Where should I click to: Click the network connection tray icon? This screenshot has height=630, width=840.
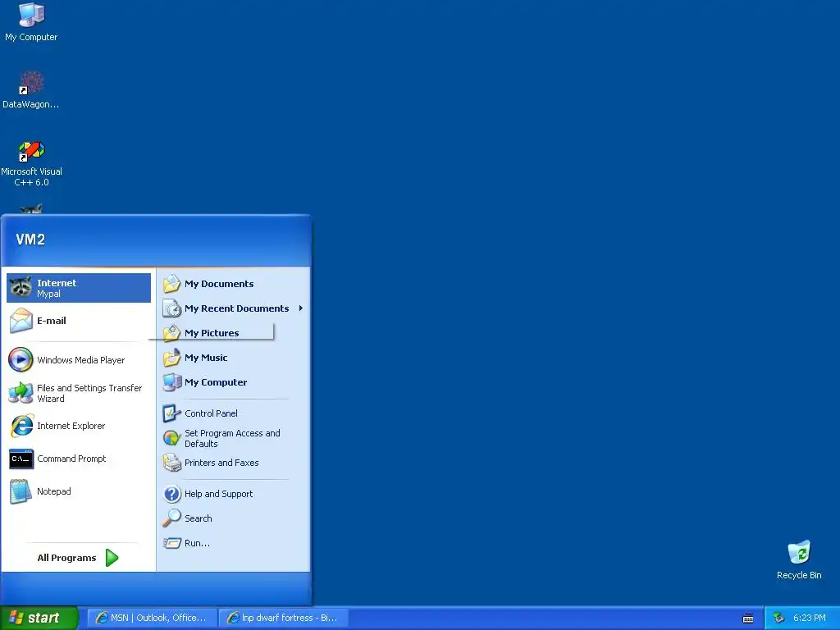(779, 619)
